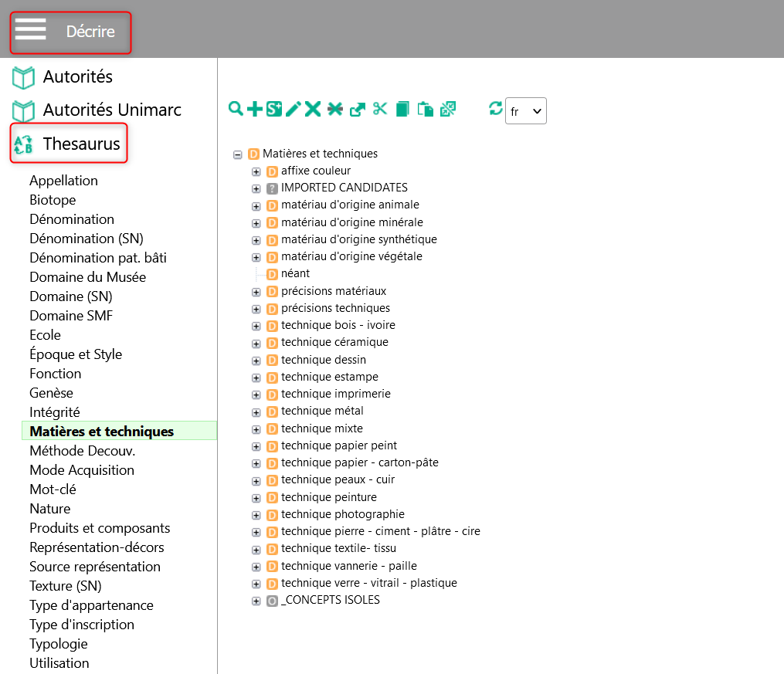Expand matériau d'origine animale
This screenshot has width=784, height=674.
pyautogui.click(x=256, y=206)
